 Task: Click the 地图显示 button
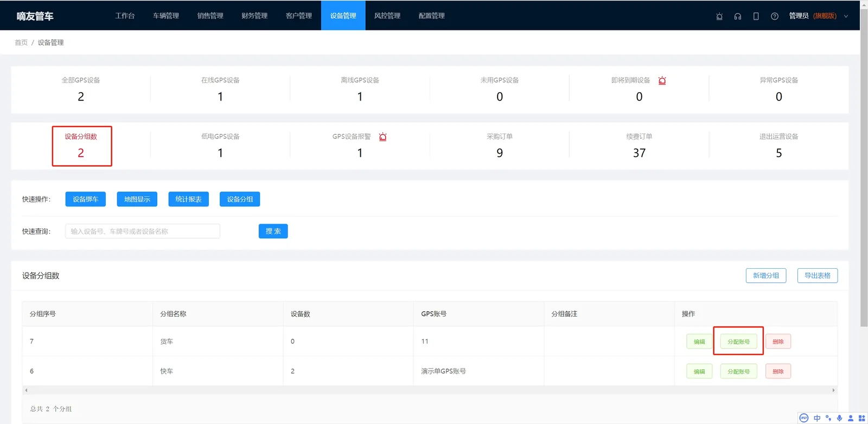137,199
